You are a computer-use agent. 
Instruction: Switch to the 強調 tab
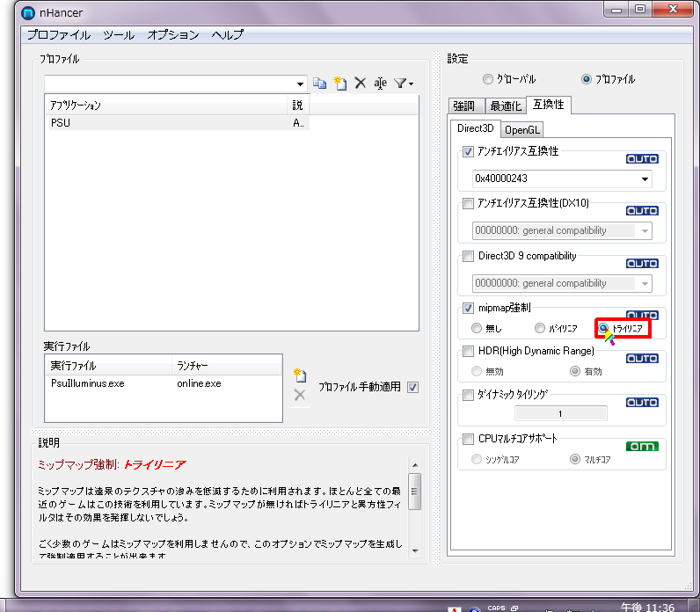click(465, 106)
